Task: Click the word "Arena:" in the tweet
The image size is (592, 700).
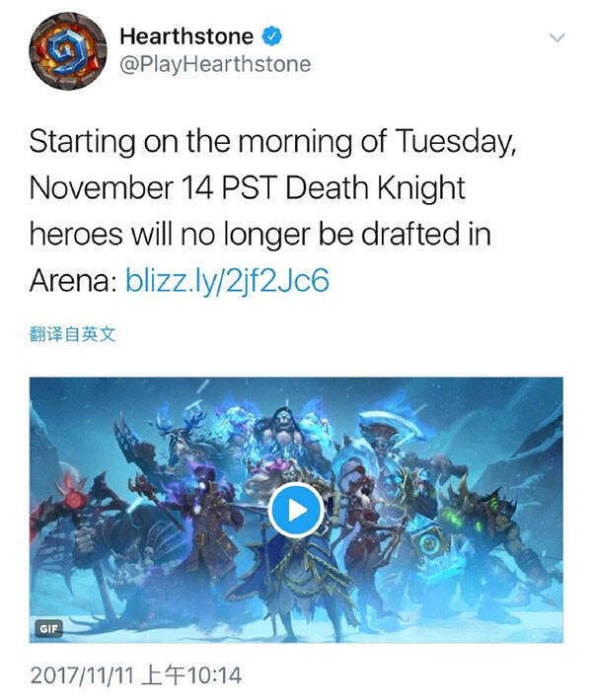Action: click(x=74, y=281)
